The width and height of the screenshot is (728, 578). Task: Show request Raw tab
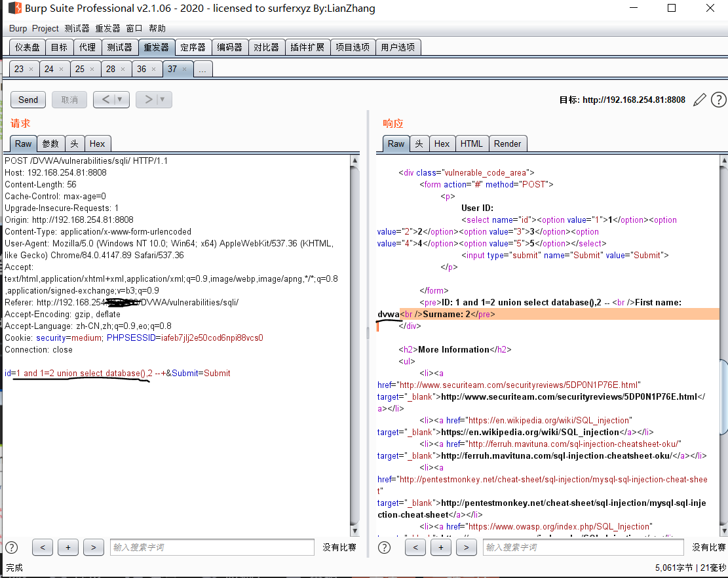tap(23, 144)
